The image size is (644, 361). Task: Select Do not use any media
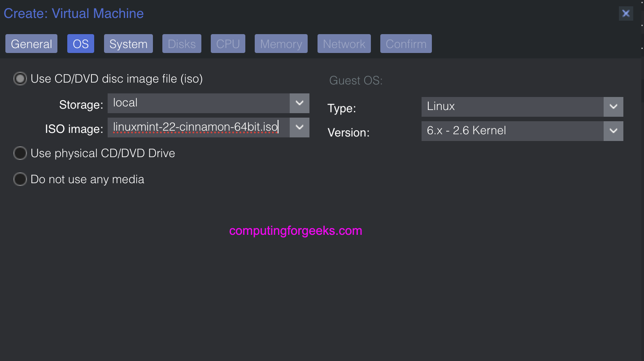[x=20, y=180]
